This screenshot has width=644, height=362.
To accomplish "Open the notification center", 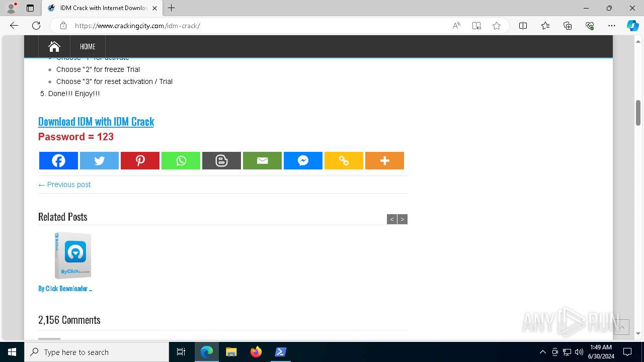I will (627, 352).
